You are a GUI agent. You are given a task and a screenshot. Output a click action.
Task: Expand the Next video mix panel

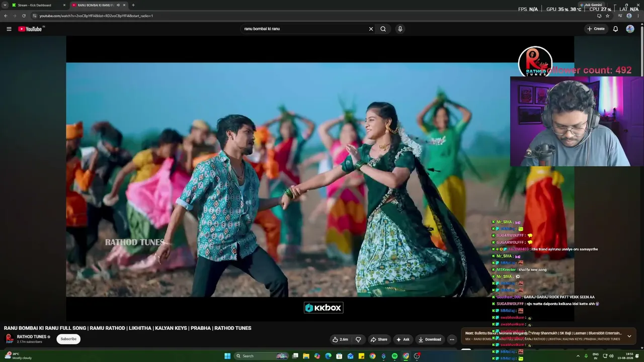629,336
